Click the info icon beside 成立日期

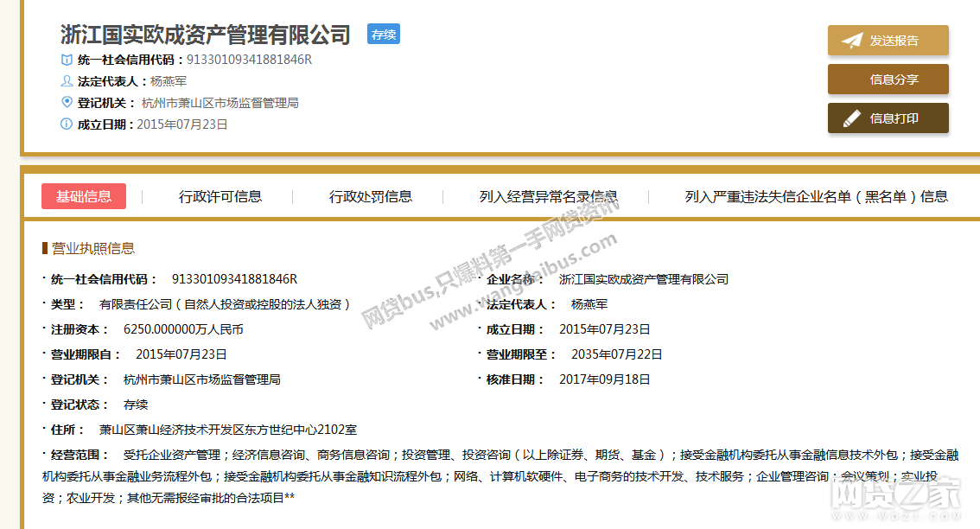coord(67,124)
